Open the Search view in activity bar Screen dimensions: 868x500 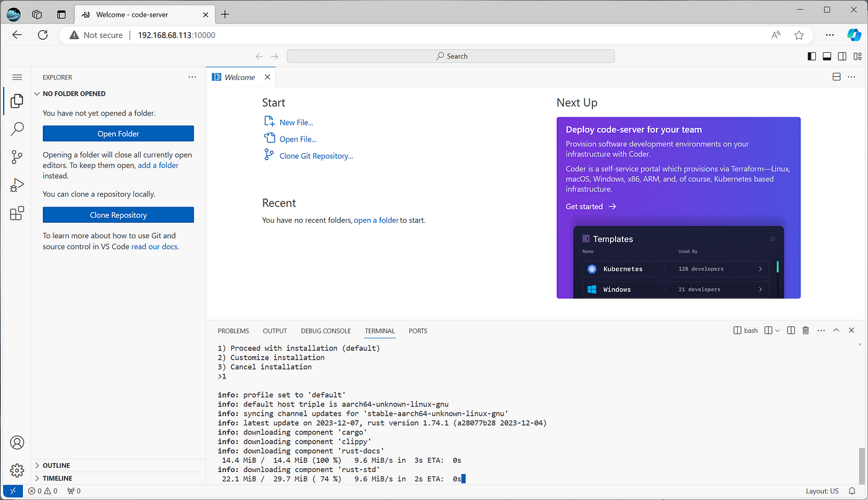tap(17, 129)
